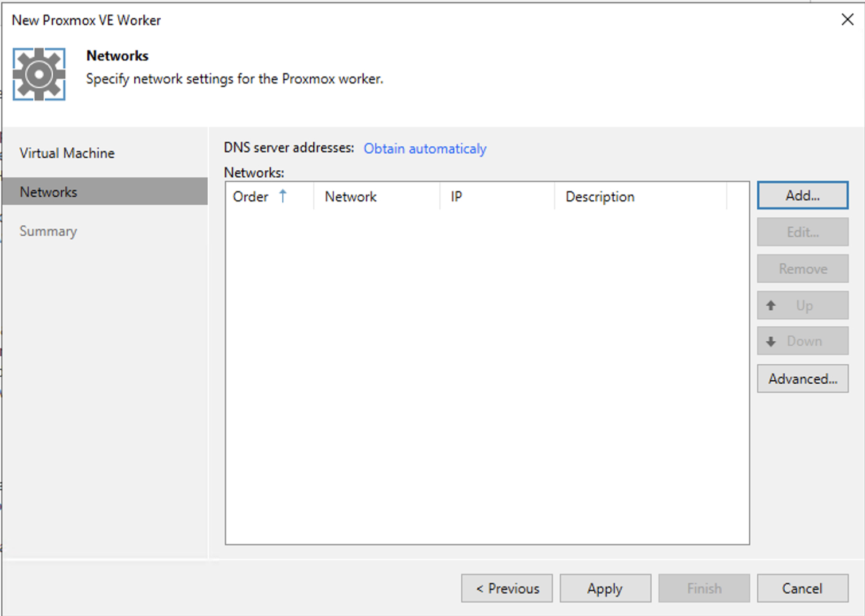This screenshot has width=865, height=616.
Task: Go to the Virtual Machine step
Action: coord(67,153)
